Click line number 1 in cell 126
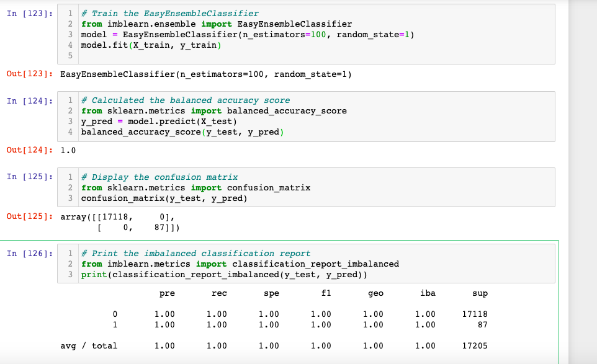The width and height of the screenshot is (597, 364). click(70, 254)
